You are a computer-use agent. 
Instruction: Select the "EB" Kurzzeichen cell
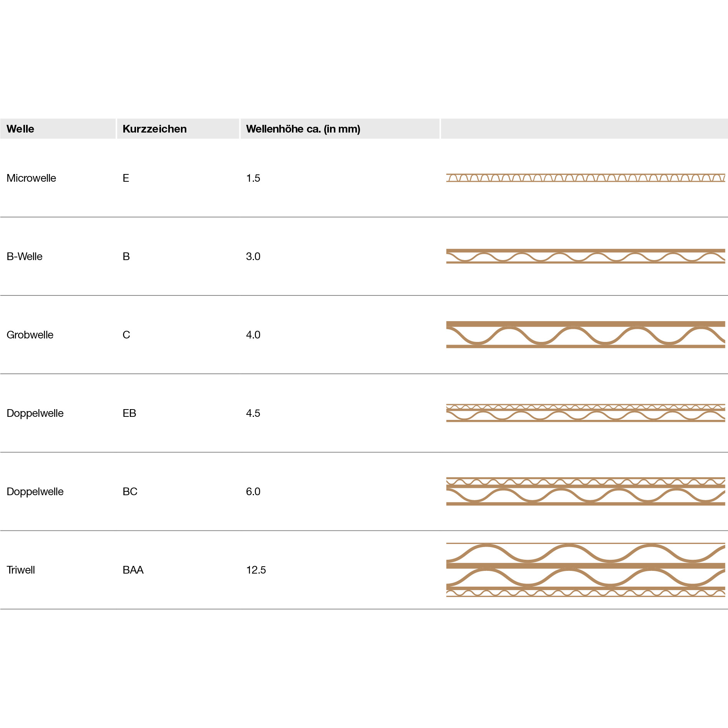point(129,413)
